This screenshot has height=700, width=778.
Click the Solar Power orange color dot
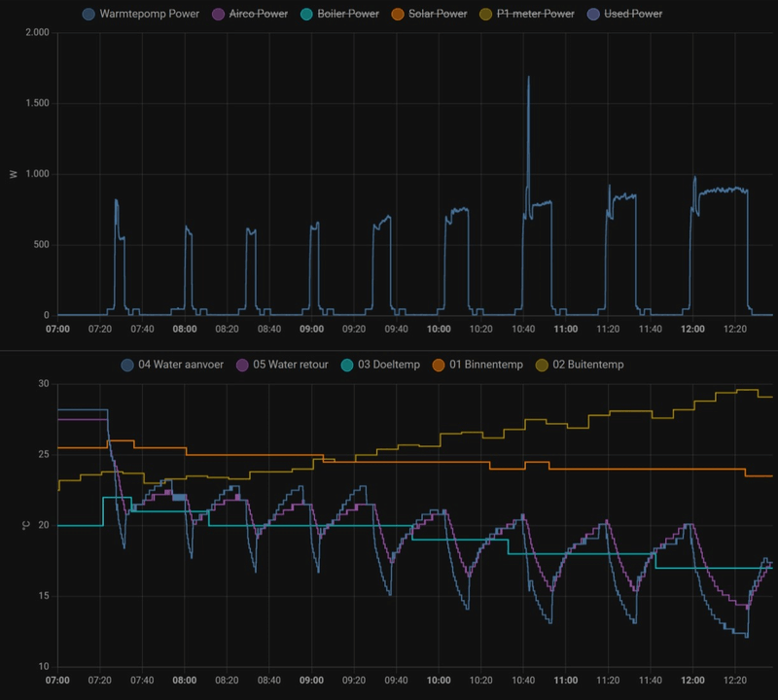pos(398,14)
